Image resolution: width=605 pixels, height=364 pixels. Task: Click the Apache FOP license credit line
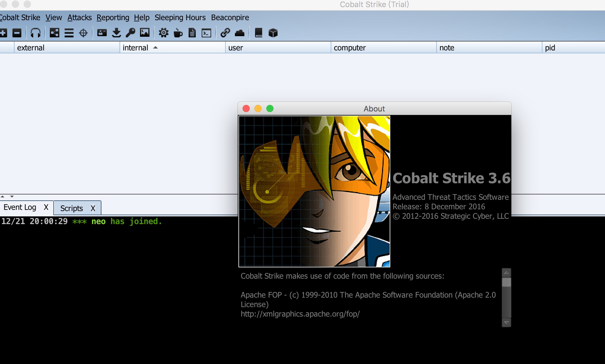pos(368,300)
